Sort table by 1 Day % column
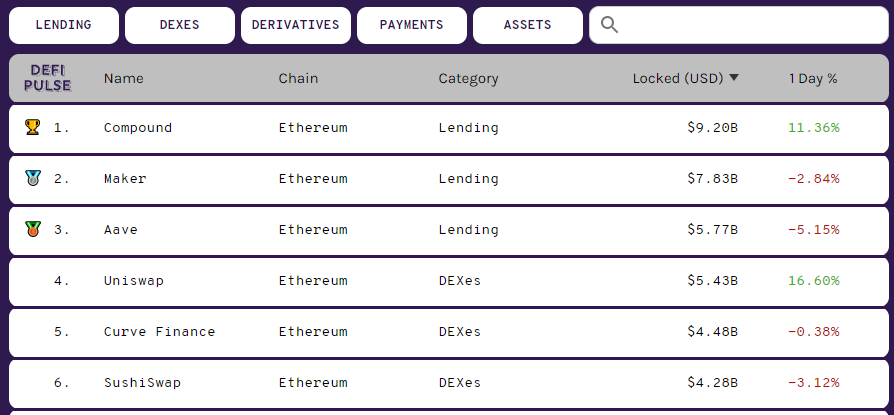Screen dimensions: 894x415 [813, 79]
